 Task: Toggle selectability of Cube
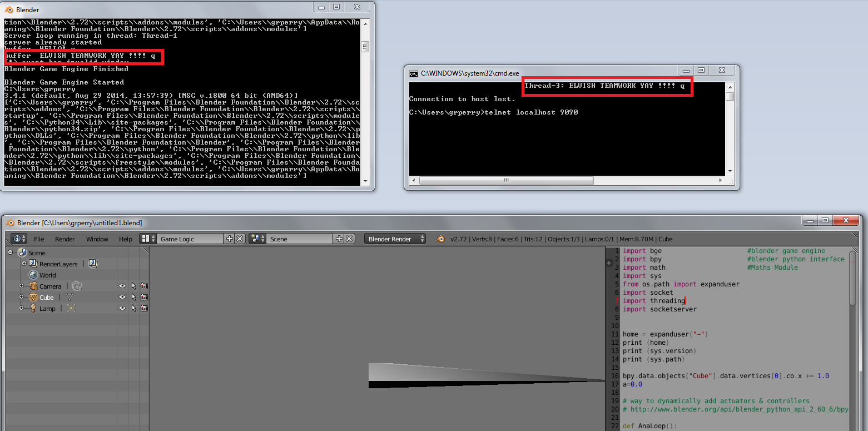133,297
